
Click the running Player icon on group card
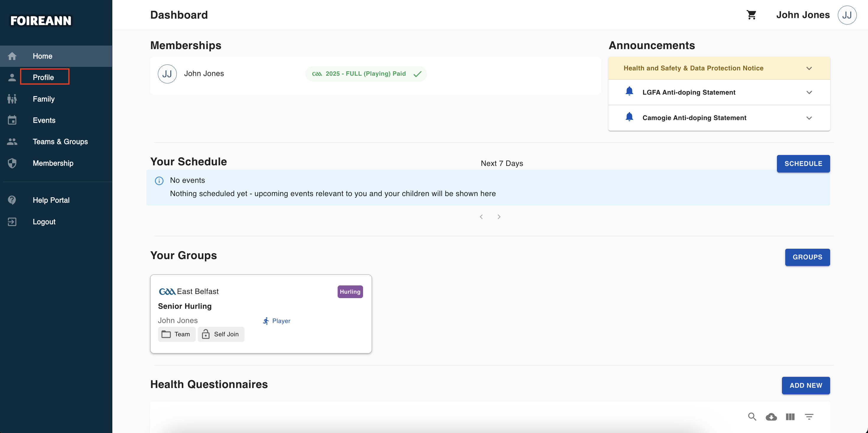266,321
